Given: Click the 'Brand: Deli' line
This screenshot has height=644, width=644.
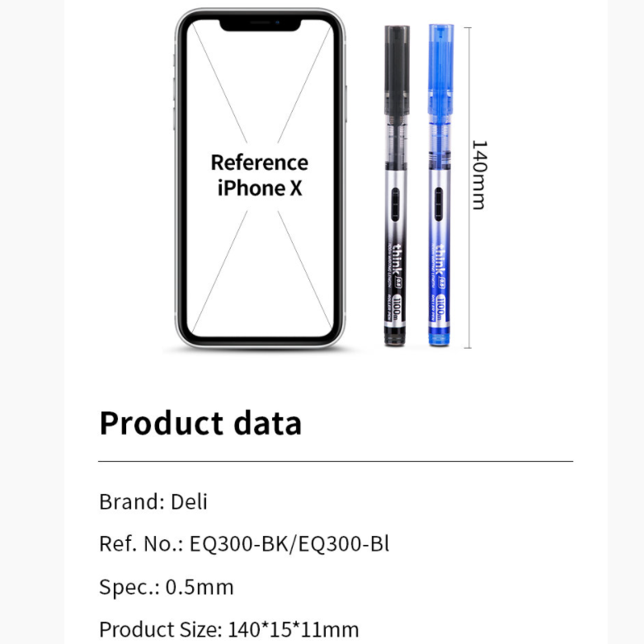Looking at the screenshot, I should 153,501.
